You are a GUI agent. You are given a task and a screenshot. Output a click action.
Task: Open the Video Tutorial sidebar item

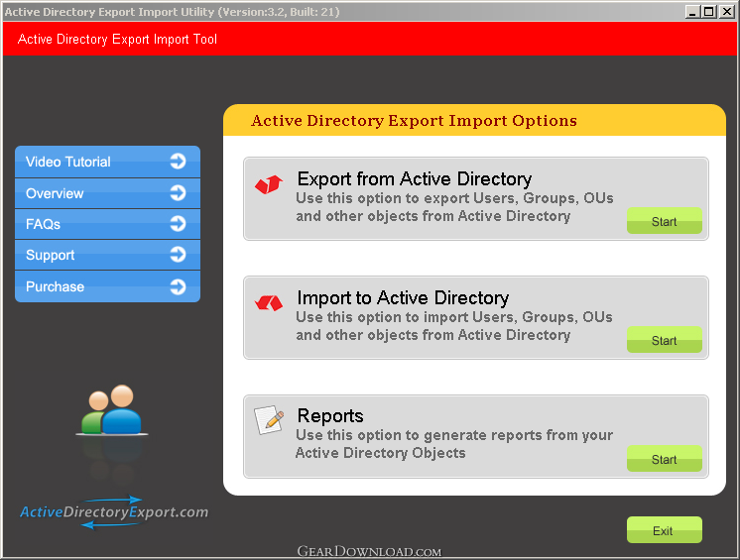pyautogui.click(x=107, y=162)
